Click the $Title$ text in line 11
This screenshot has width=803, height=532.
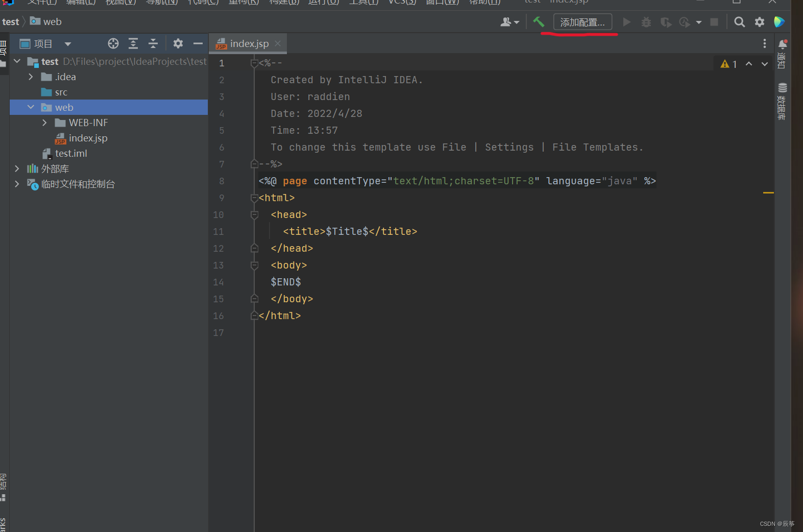click(x=347, y=231)
